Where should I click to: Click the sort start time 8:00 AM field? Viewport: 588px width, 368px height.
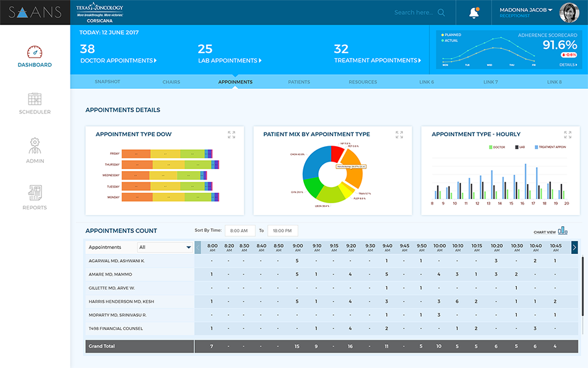coord(239,230)
